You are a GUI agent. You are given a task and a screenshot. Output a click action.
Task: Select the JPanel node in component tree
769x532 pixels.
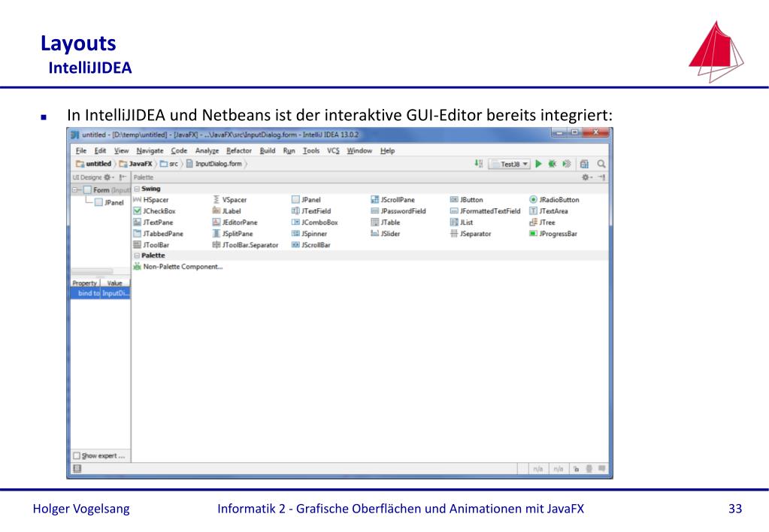point(109,202)
